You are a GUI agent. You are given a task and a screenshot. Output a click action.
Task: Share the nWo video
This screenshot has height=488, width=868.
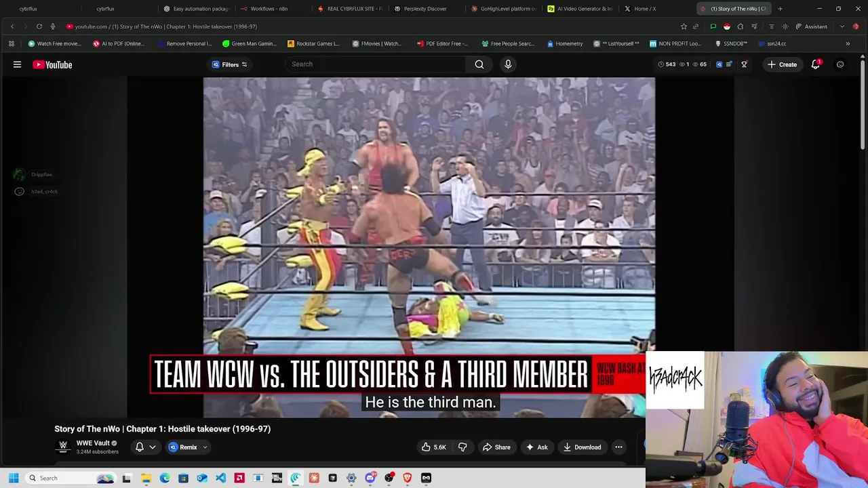[496, 447]
